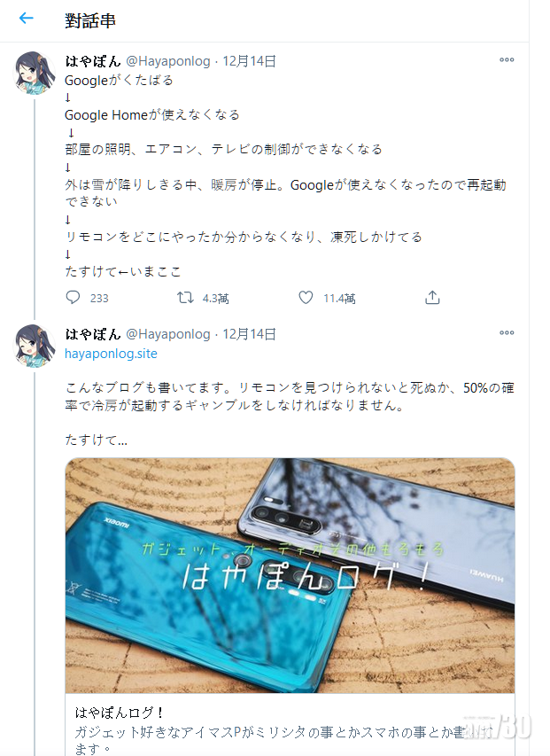Click the @Hayaponlog handle in the first tweet
The width and height of the screenshot is (550, 756).
168,61
